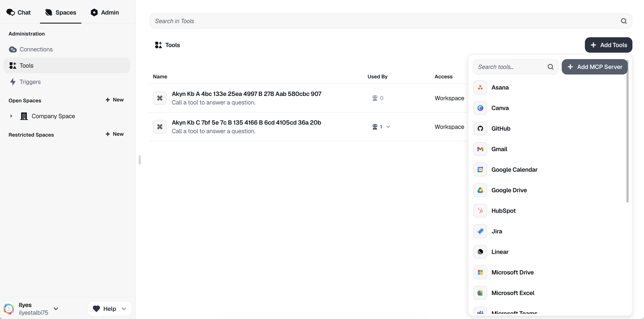
Task: Click the Add MCP Server button
Action: 595,67
